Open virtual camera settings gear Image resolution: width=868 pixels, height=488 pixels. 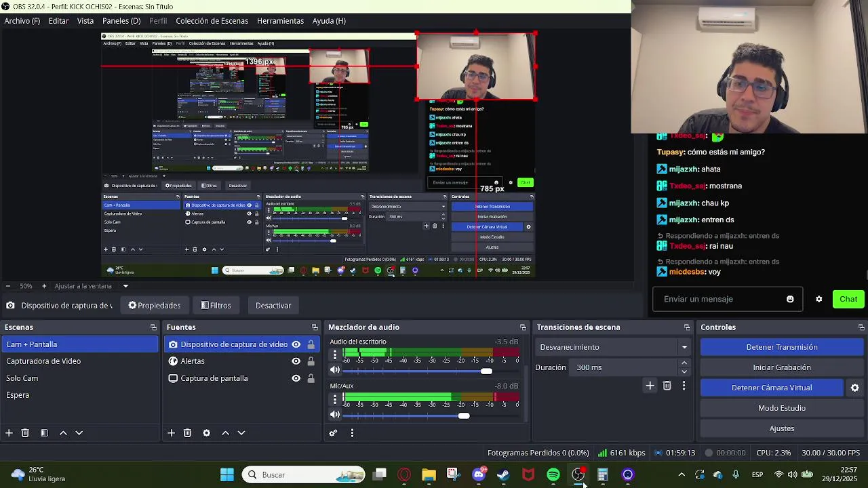point(855,388)
